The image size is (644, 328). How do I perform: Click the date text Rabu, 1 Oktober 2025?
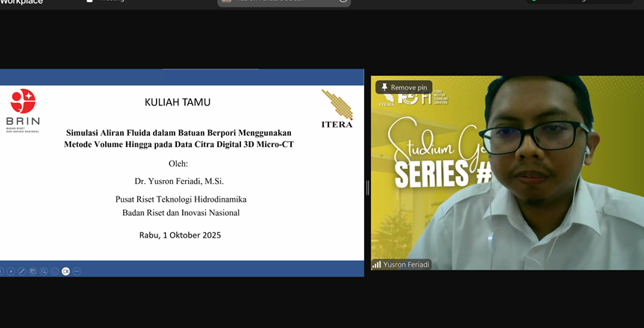180,235
